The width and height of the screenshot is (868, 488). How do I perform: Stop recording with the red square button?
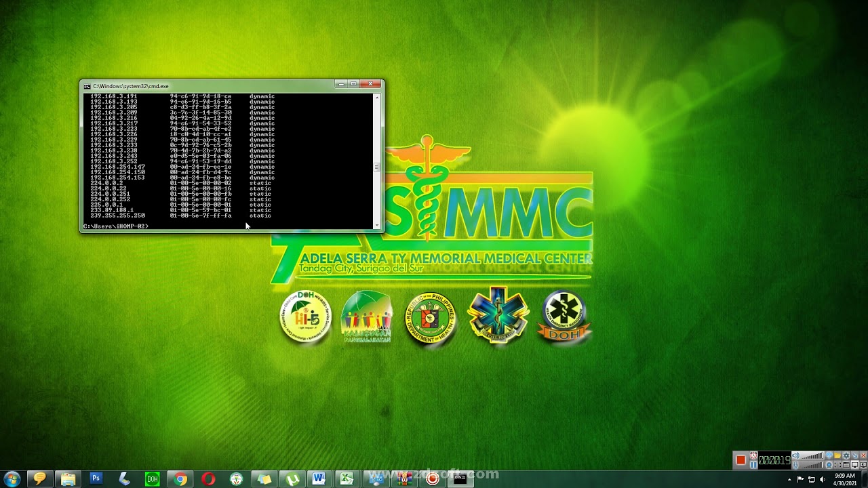point(741,460)
